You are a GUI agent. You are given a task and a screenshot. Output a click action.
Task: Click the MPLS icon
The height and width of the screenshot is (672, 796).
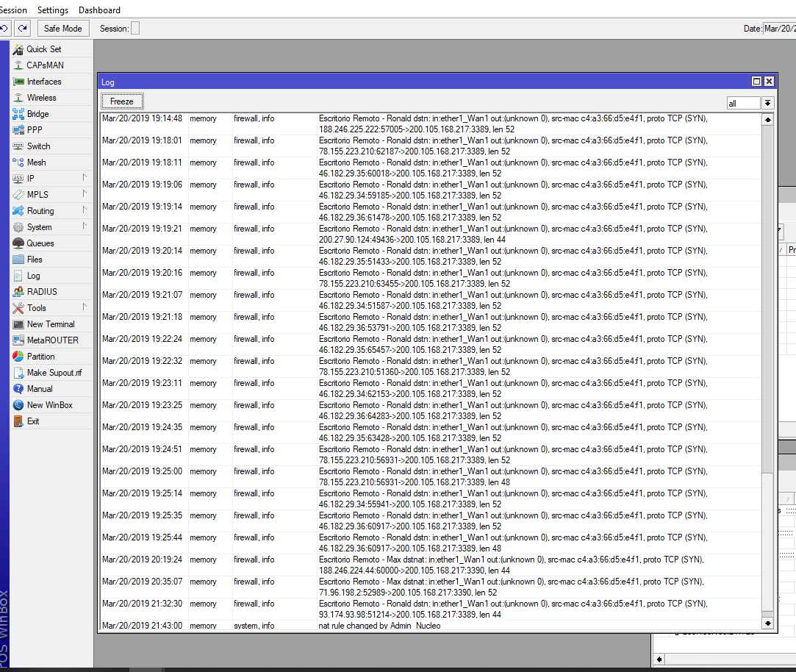pyautogui.click(x=18, y=195)
